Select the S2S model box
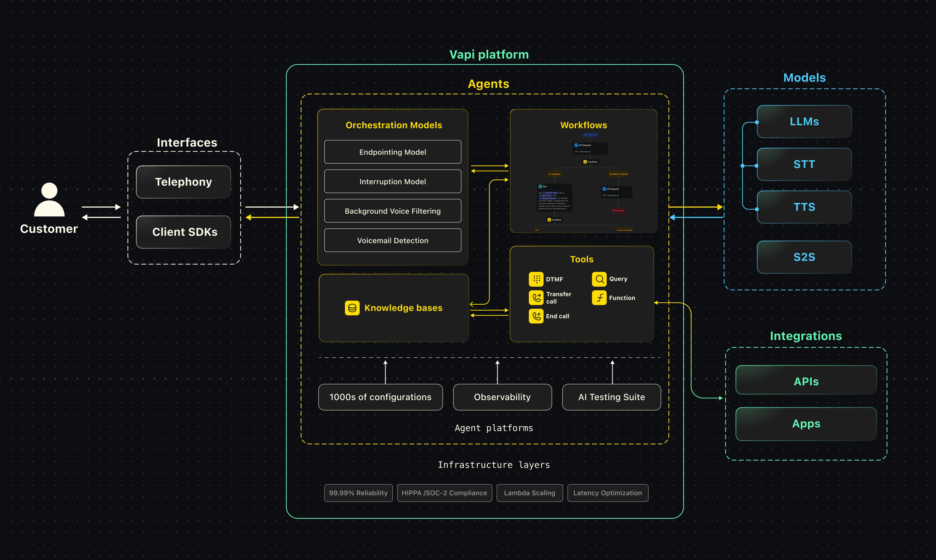Screen dimensions: 936x560 (804, 257)
